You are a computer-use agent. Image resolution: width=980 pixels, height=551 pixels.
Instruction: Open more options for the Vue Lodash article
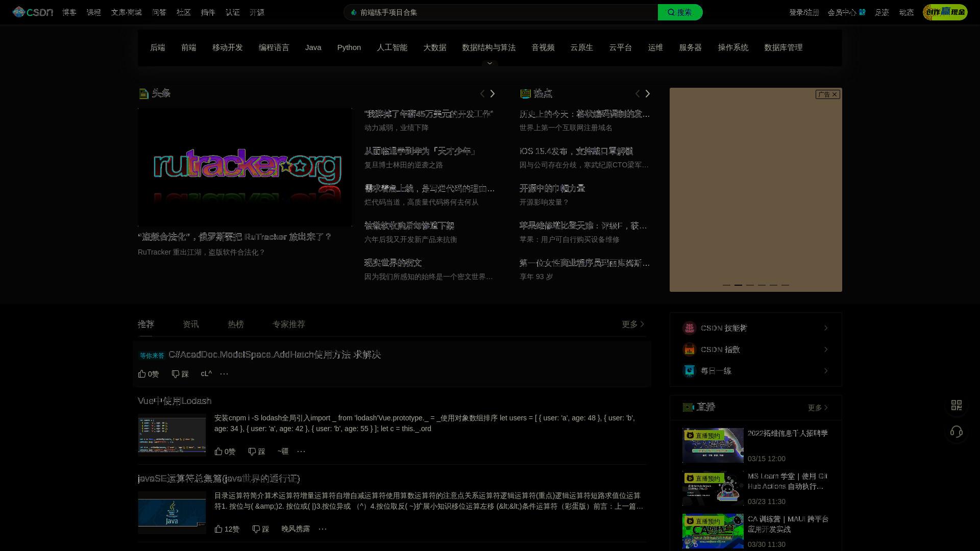tap(301, 452)
